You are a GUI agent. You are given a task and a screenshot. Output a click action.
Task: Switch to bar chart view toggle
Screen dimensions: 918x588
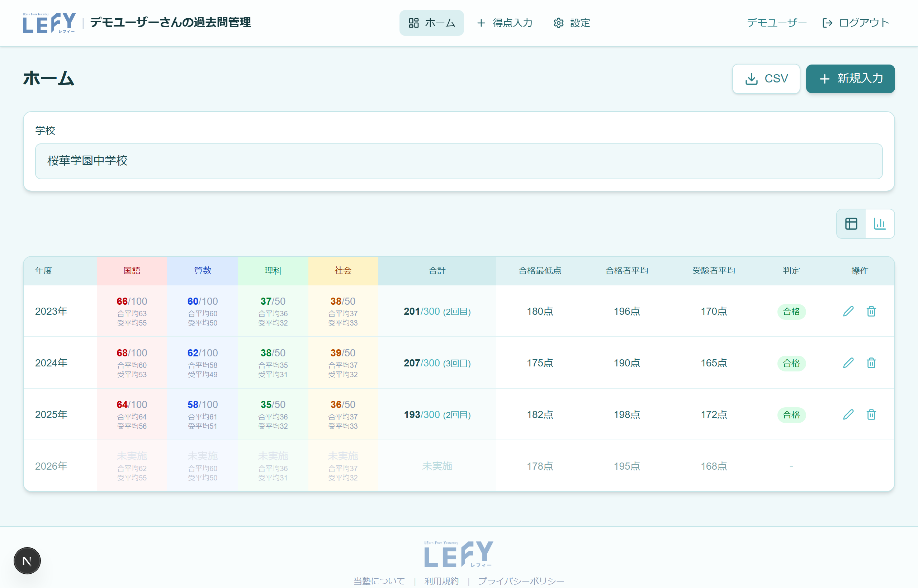tap(879, 224)
